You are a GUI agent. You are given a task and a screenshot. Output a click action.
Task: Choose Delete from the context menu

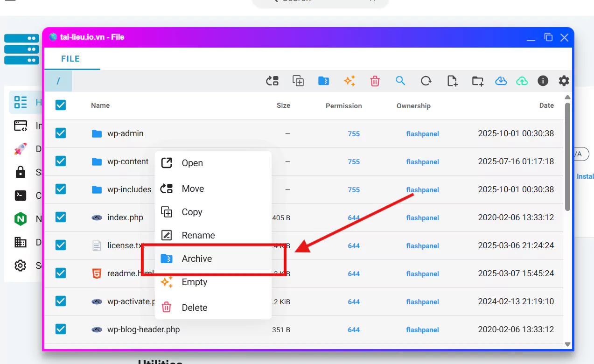194,308
